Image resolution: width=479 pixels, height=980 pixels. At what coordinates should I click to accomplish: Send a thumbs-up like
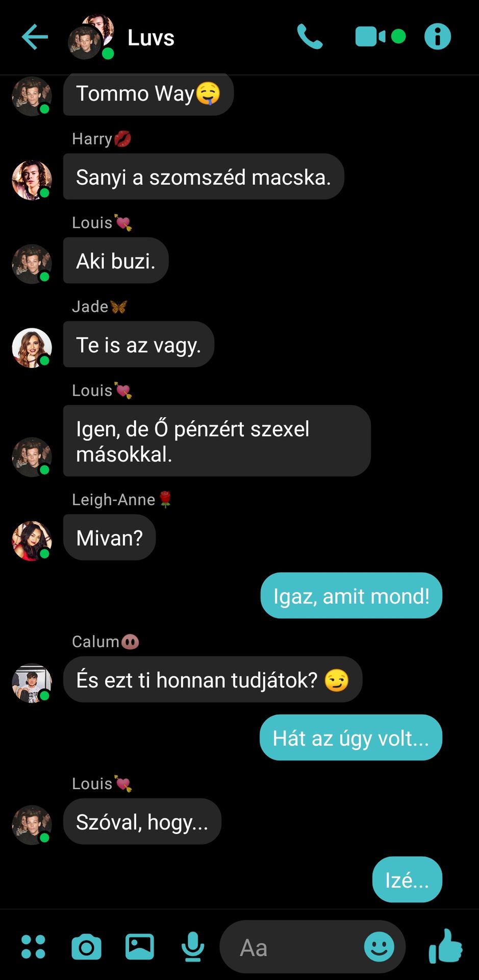point(445,946)
